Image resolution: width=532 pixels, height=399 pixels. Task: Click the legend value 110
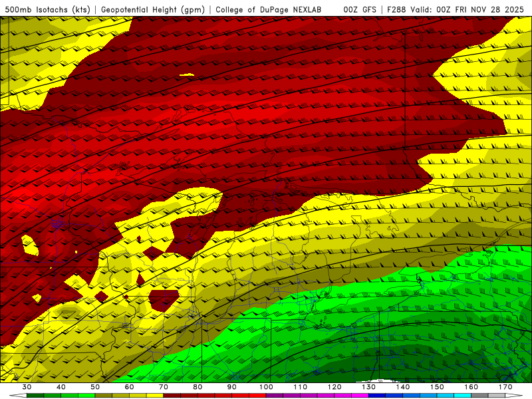301,387
